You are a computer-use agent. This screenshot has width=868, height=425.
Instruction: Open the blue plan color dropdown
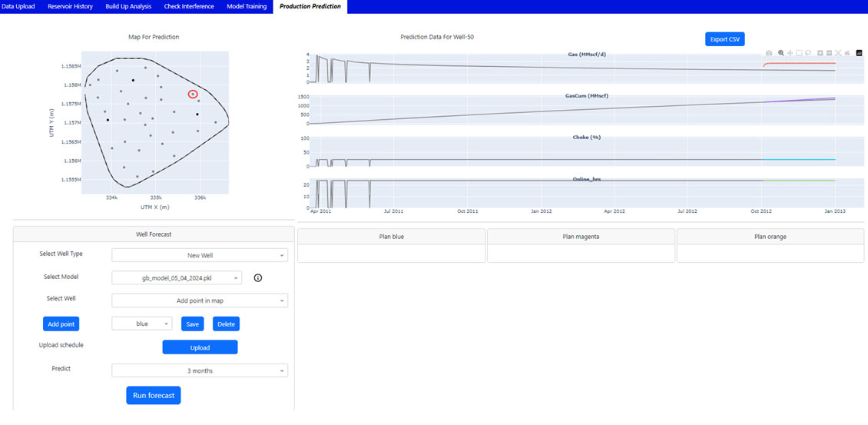tap(142, 324)
